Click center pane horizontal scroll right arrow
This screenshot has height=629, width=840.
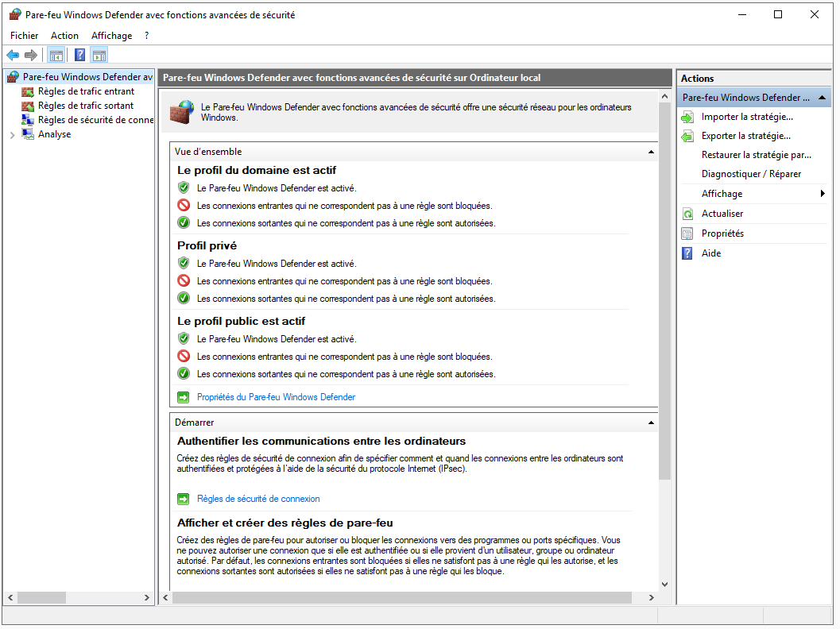(652, 598)
